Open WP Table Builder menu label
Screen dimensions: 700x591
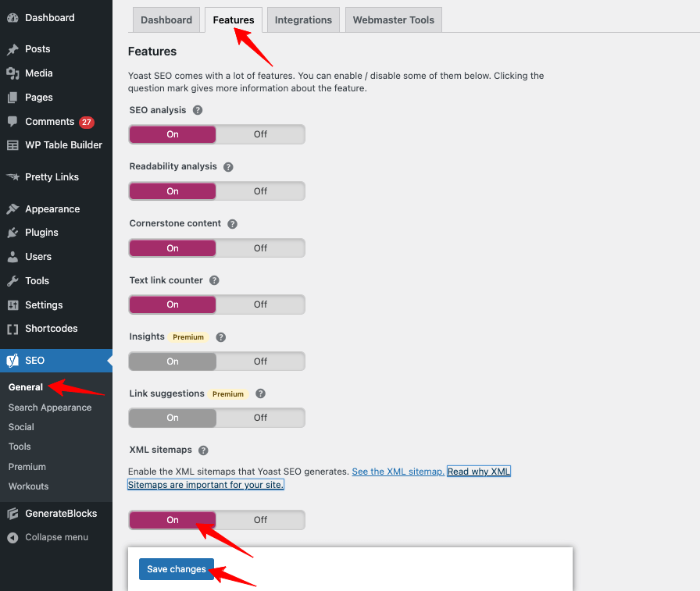(64, 145)
